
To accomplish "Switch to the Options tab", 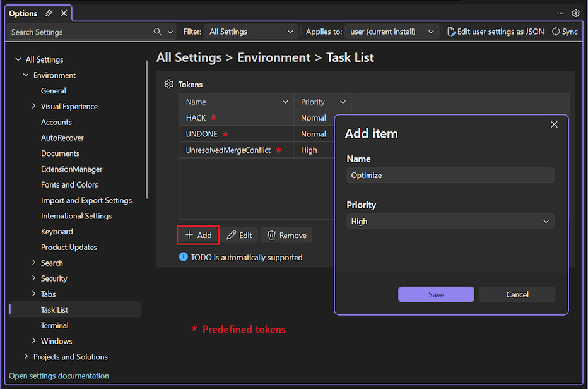I will [x=24, y=13].
